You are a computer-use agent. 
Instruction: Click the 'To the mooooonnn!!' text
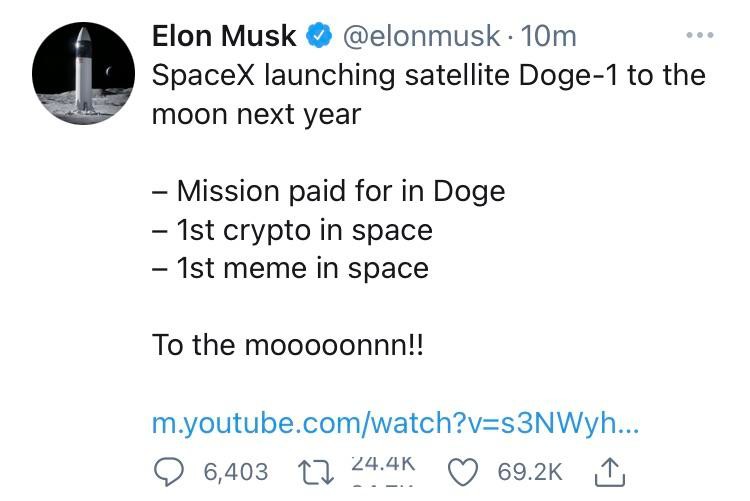pyautogui.click(x=288, y=345)
